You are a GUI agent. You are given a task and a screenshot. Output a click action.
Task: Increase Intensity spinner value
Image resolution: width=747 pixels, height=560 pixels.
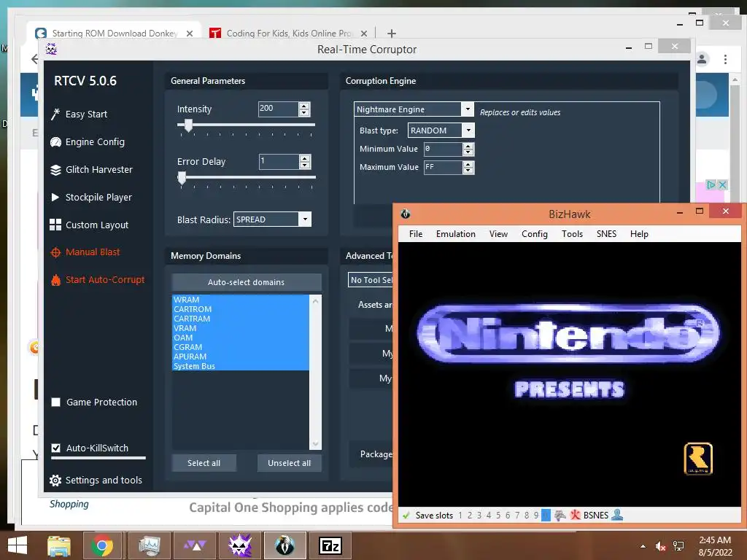point(304,106)
